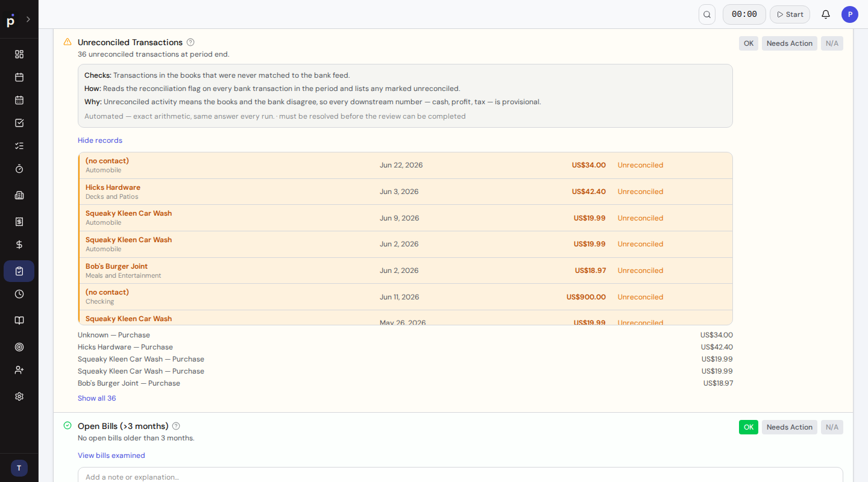The width and height of the screenshot is (868, 482).
Task: Click the T avatar at sidebar bottom
Action: pyautogui.click(x=19, y=468)
